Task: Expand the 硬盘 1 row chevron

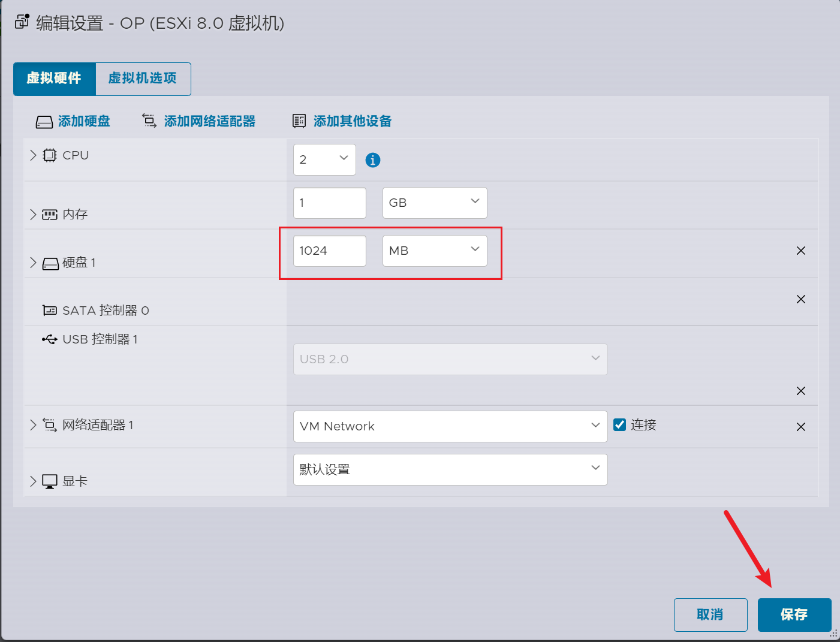Action: [x=33, y=263]
